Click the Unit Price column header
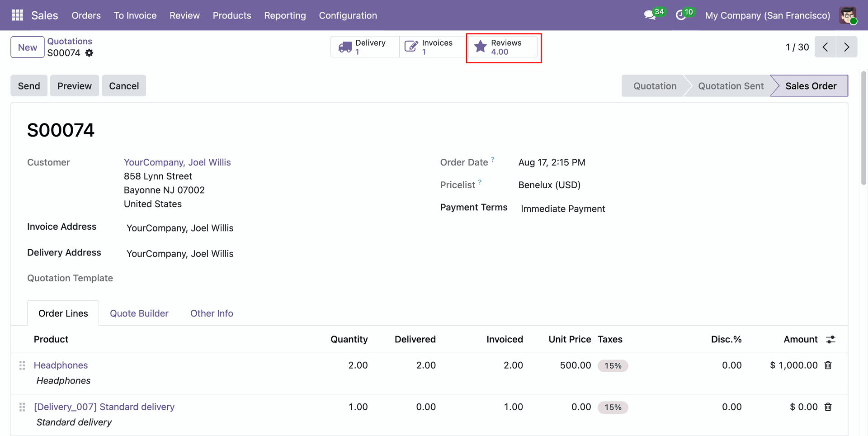The width and height of the screenshot is (868, 436). point(570,339)
